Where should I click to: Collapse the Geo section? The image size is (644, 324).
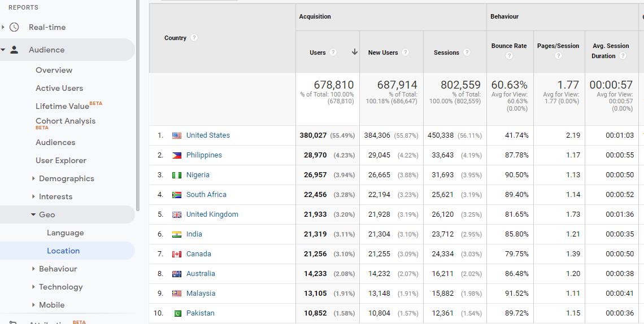pyautogui.click(x=33, y=214)
